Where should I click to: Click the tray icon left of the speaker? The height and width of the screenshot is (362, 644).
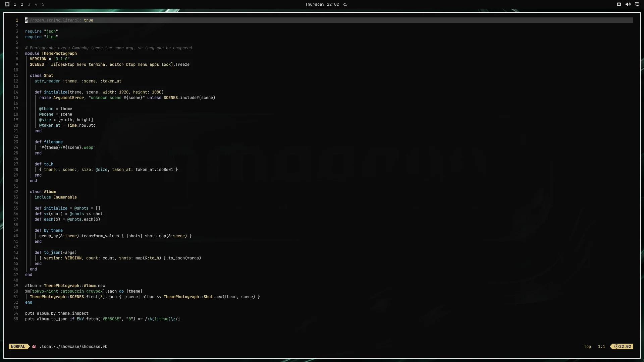[619, 4]
